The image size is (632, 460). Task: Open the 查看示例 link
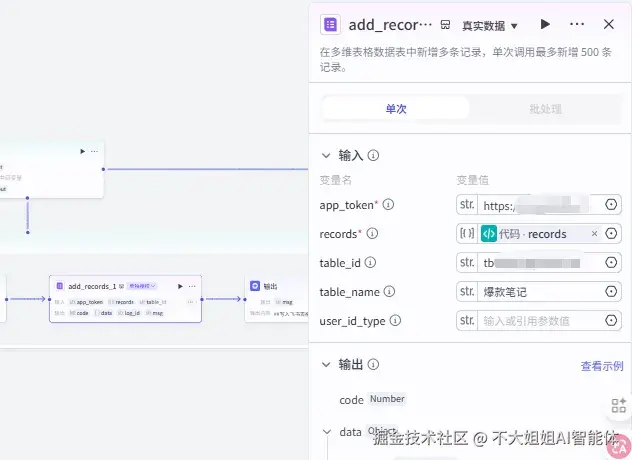(602, 366)
